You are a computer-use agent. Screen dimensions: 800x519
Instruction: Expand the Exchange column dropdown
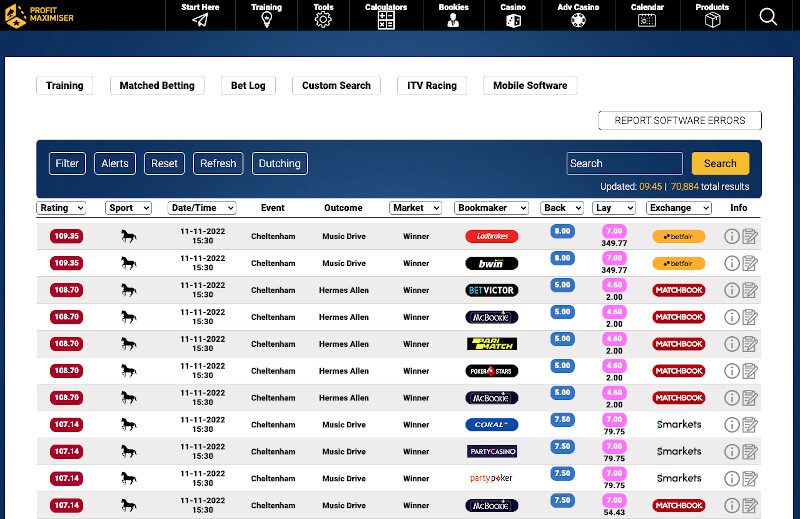point(679,208)
